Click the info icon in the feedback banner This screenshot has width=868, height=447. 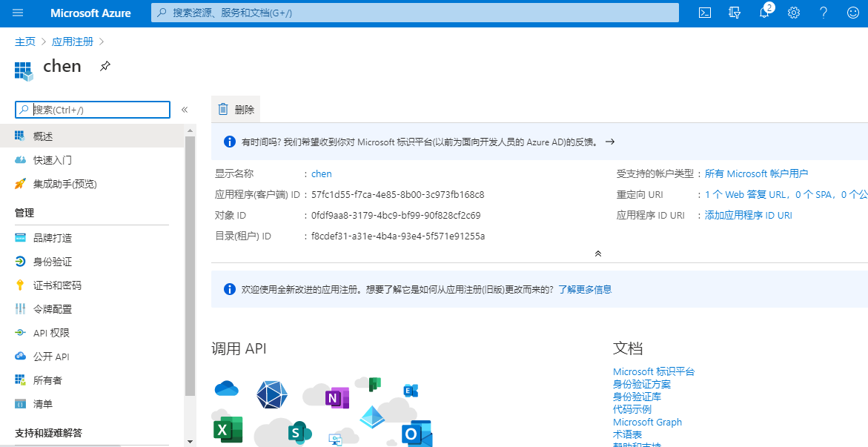tap(229, 142)
